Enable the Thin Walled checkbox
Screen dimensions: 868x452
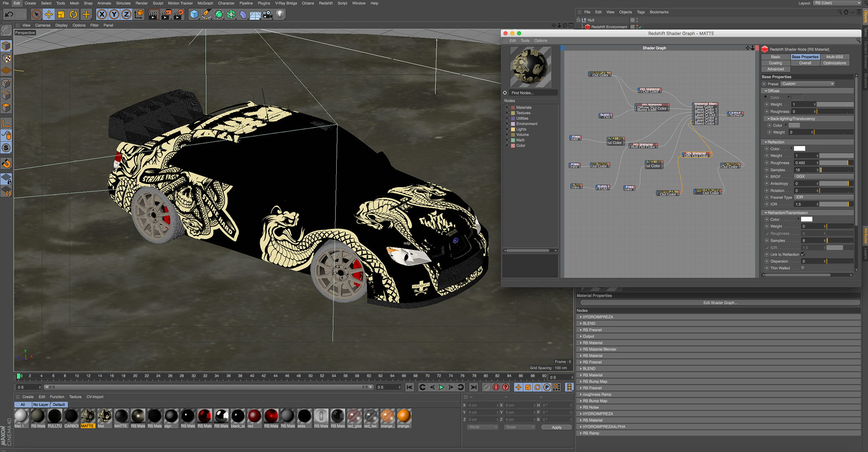[803, 268]
